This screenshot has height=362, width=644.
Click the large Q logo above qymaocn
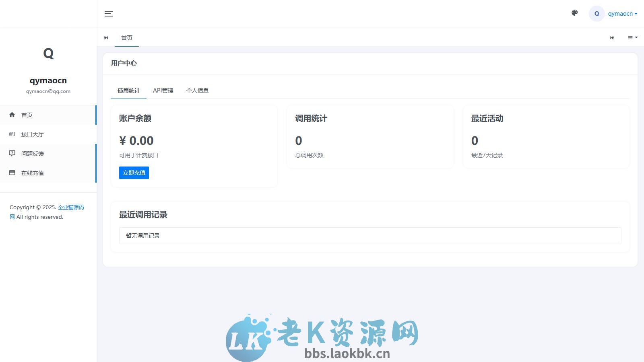pyautogui.click(x=48, y=53)
